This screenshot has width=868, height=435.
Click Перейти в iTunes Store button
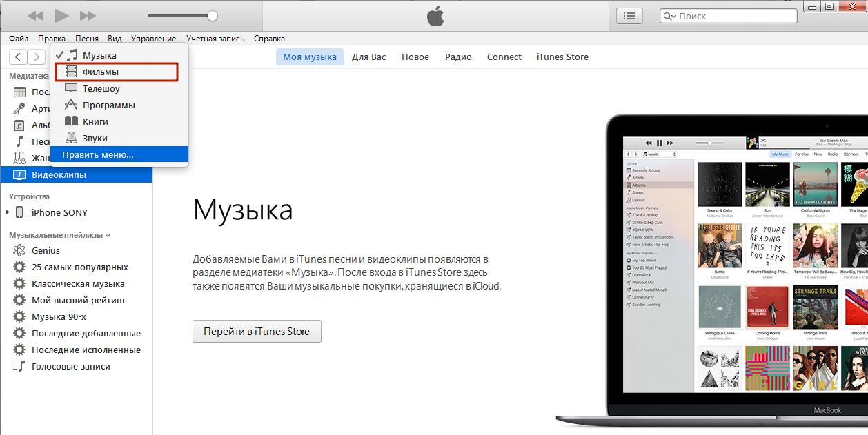pyautogui.click(x=257, y=332)
